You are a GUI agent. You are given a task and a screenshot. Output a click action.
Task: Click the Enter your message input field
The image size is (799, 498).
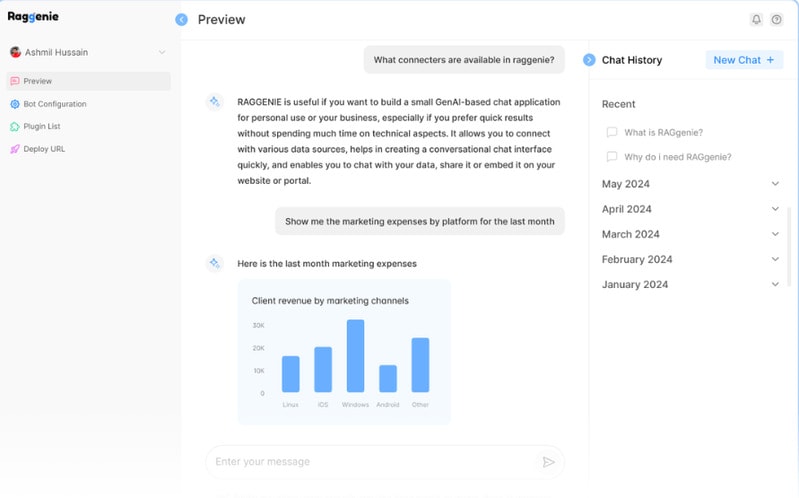pos(370,462)
